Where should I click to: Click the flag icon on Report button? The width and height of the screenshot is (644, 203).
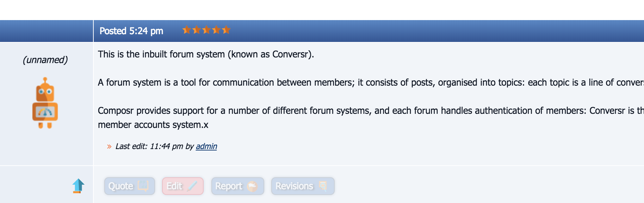coord(252,186)
